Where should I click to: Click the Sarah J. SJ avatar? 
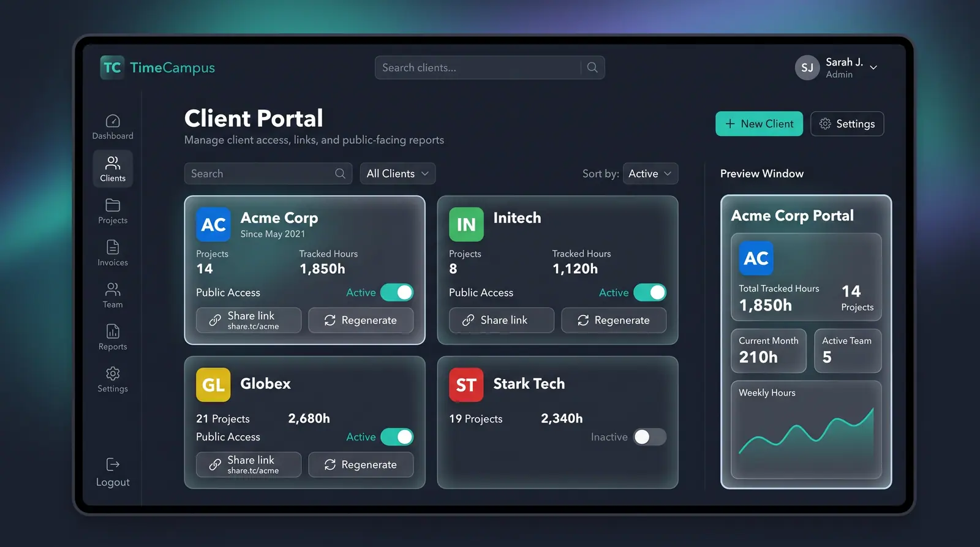[x=807, y=67]
